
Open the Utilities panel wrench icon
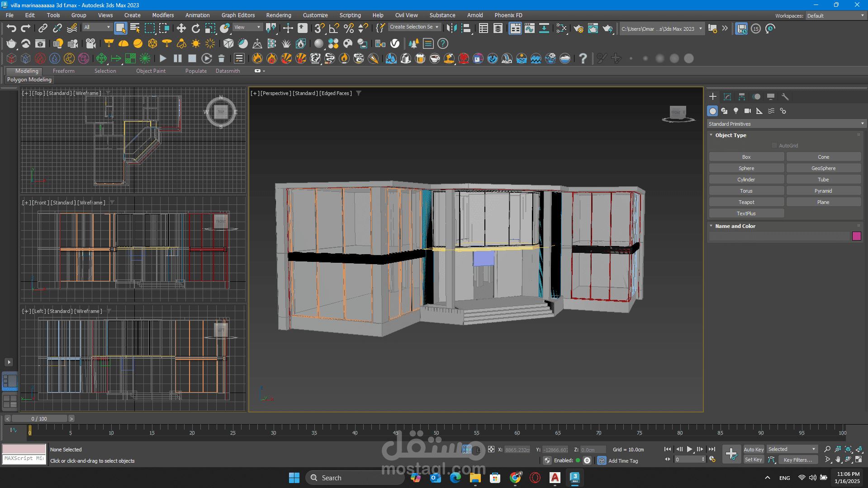[785, 97]
